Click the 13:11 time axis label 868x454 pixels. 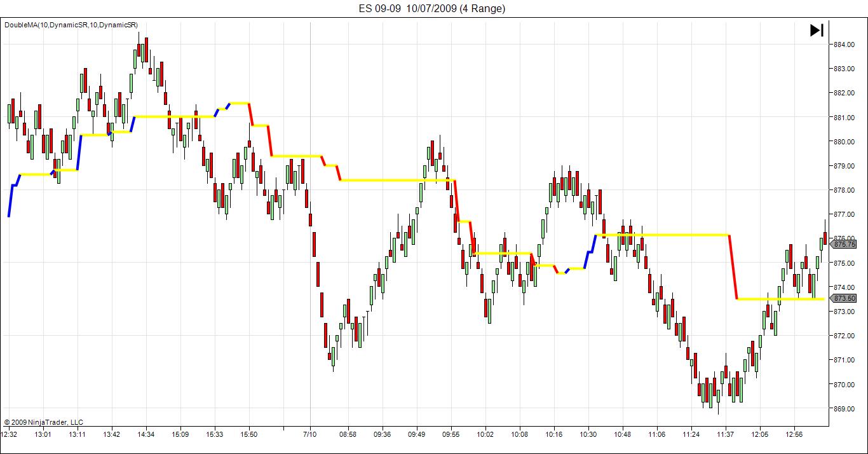tap(78, 435)
